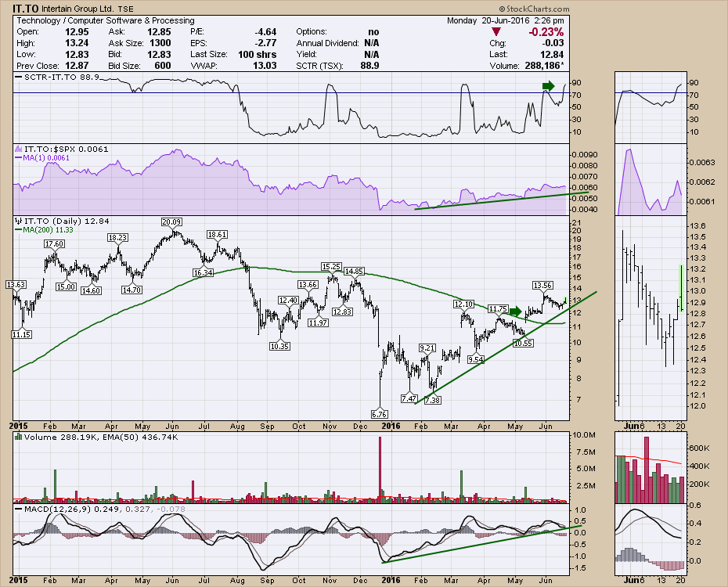The width and height of the screenshot is (728, 587).
Task: Click the tallest red volume spike bar
Action: [x=380, y=469]
